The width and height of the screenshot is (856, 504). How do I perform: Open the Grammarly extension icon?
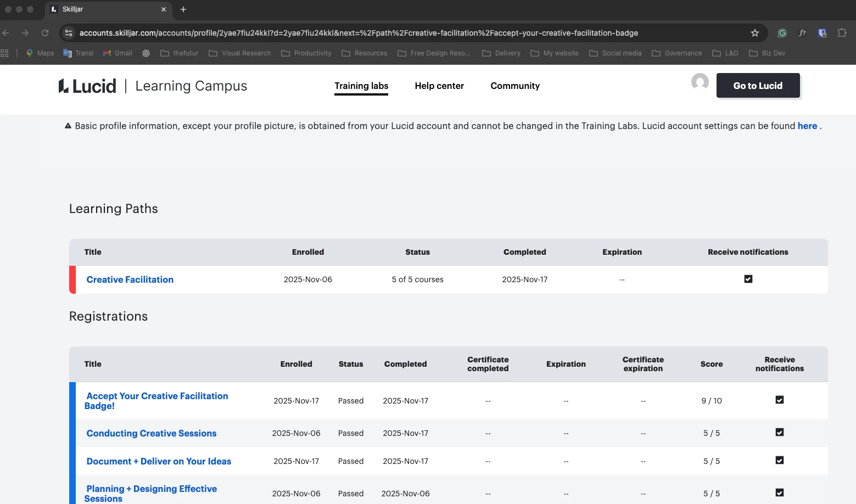(x=782, y=33)
